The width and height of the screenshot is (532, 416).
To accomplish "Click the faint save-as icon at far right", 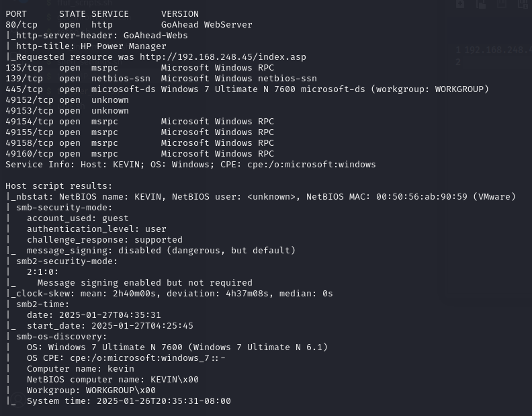I will click(523, 4).
